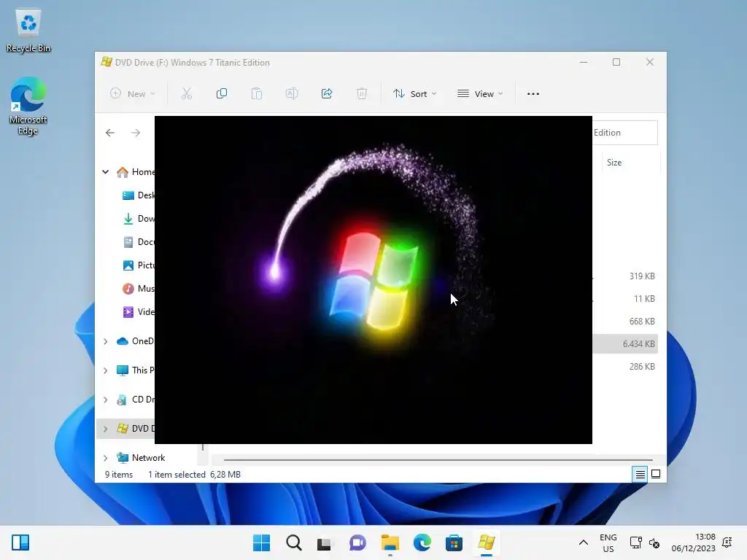The image size is (747, 560).
Task: Select the file sized 6.434 KB
Action: pos(625,344)
